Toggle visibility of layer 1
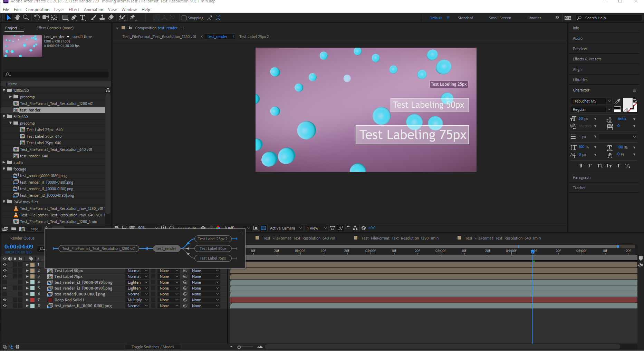Screen dimensions: 644x351 click(5, 265)
